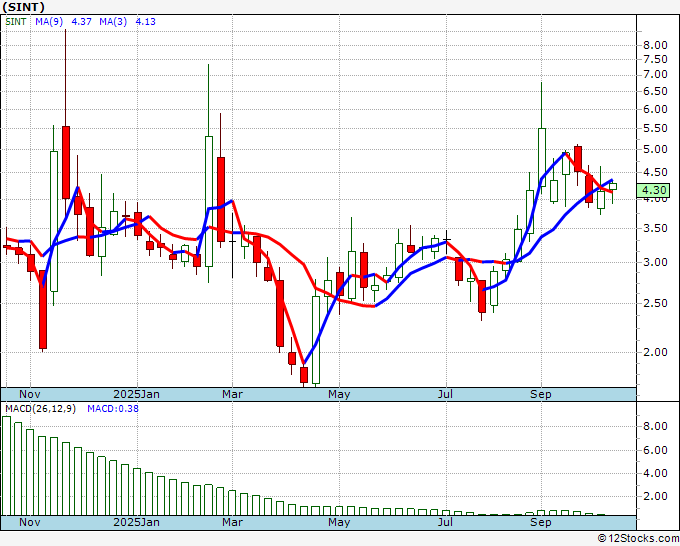This screenshot has height=546, width=680.
Task: Click the 6.00 label on MACD axis
Action: tap(654, 450)
